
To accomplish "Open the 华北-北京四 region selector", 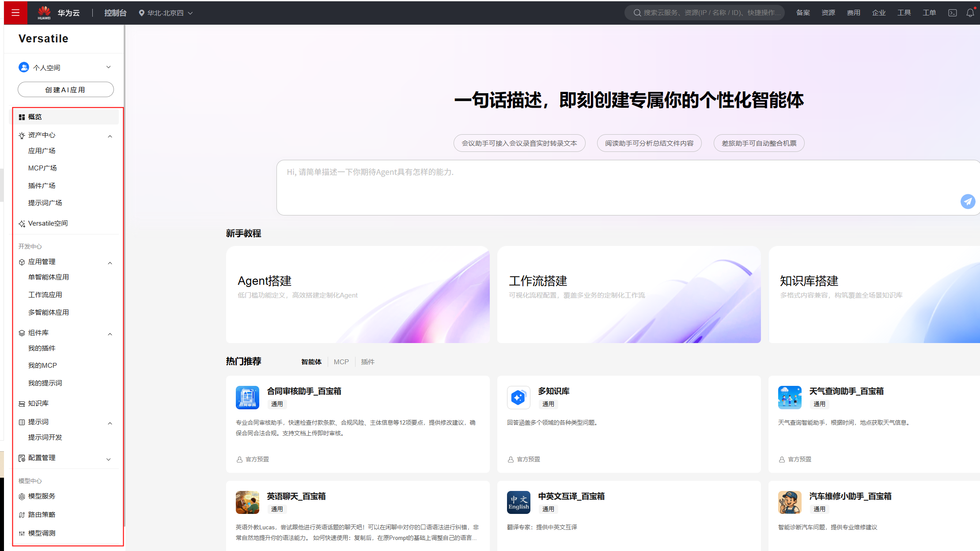I will (166, 13).
